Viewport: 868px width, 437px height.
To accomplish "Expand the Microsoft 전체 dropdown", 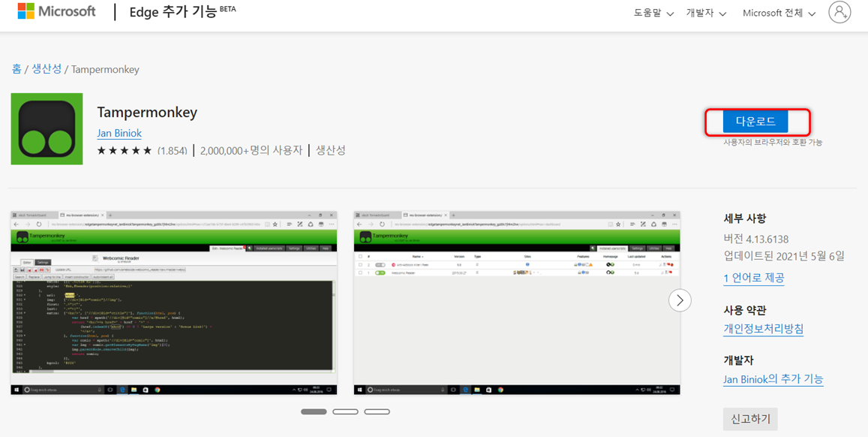I will click(779, 13).
